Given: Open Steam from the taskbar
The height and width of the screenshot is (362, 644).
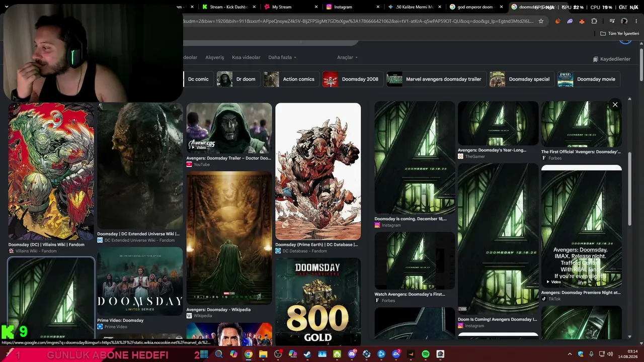Looking at the screenshot, I should pos(307,354).
